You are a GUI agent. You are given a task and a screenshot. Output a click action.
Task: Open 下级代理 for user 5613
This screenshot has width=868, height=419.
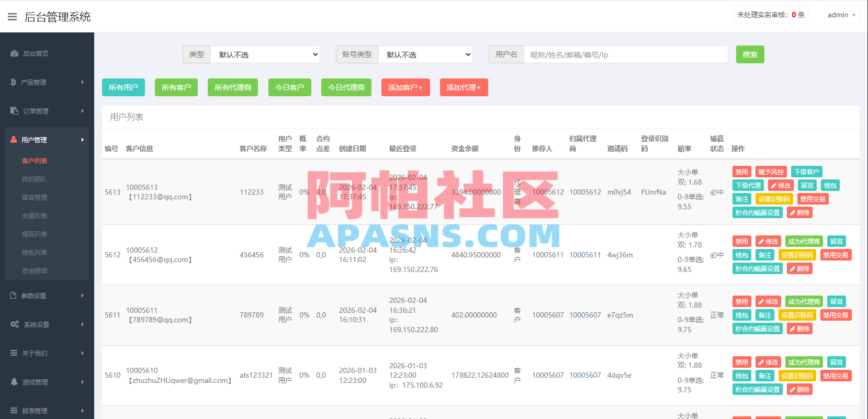coord(748,185)
